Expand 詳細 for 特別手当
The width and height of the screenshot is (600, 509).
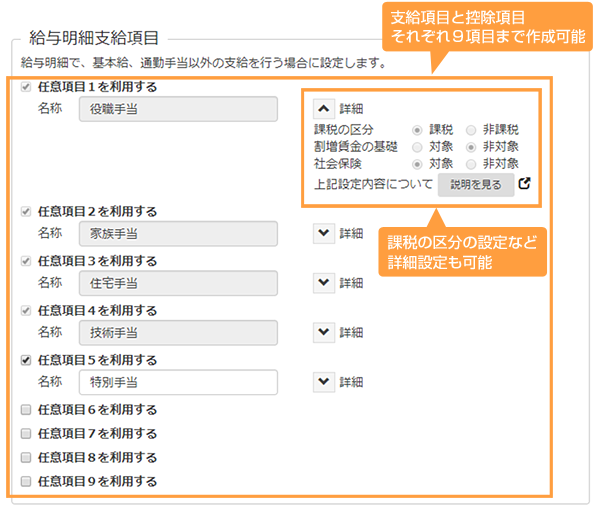point(324,382)
